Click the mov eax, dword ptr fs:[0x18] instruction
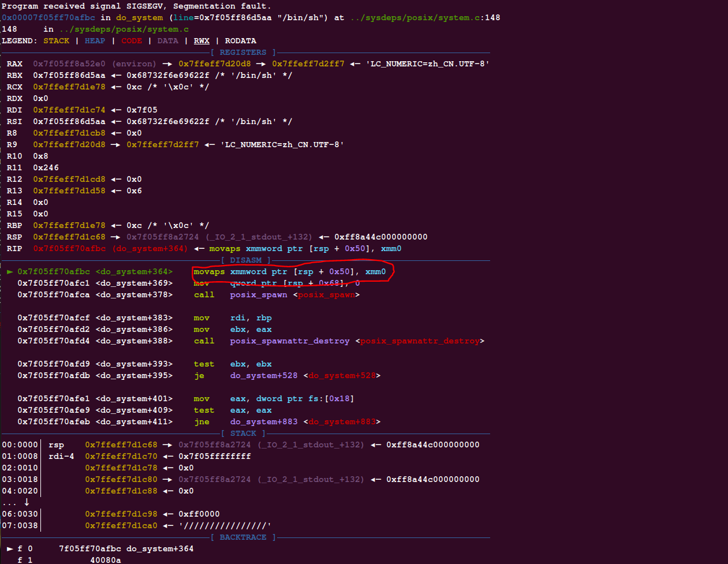 [x=274, y=399]
